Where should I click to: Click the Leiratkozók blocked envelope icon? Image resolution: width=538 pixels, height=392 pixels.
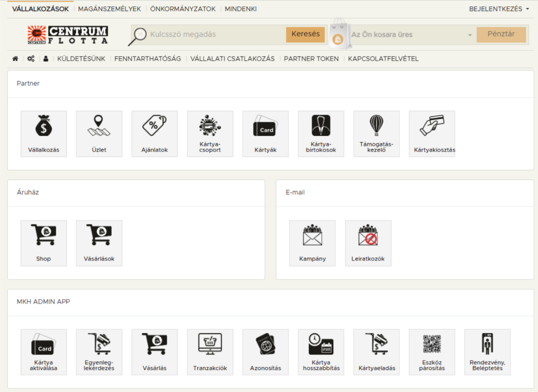[x=368, y=235]
